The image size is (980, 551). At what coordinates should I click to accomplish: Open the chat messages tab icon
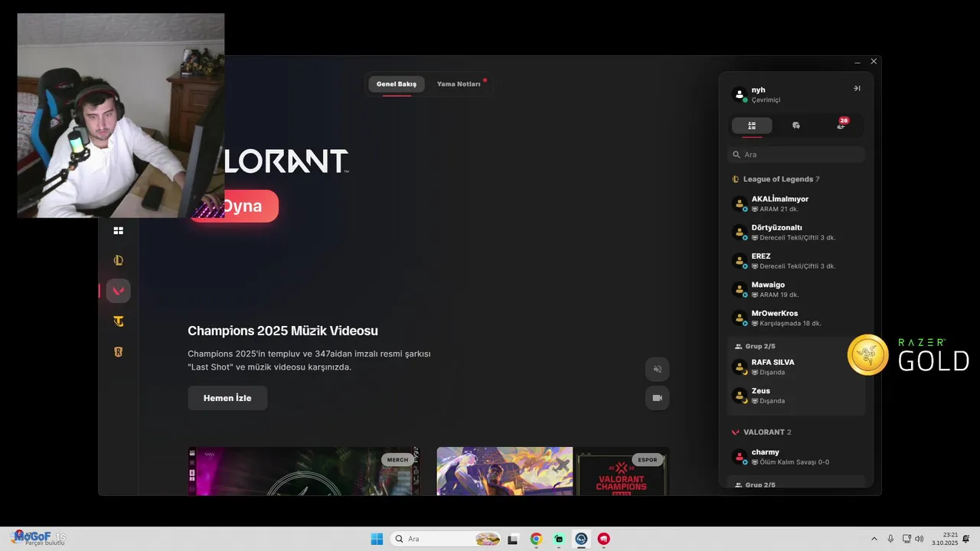coord(796,126)
